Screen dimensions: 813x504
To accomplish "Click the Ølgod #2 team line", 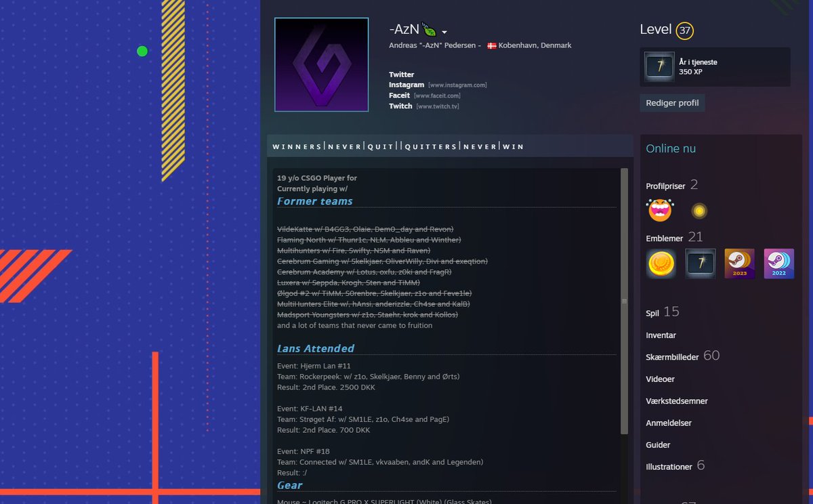I will point(375,293).
